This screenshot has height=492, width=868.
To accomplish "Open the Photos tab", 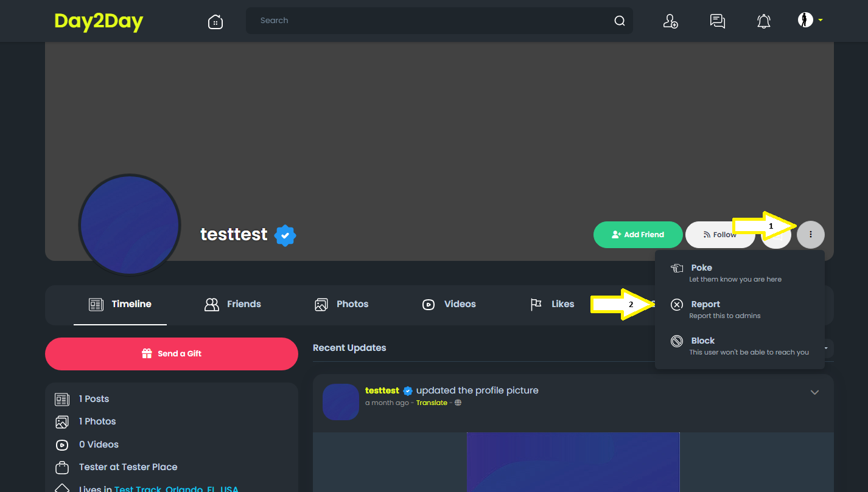I will click(x=341, y=304).
